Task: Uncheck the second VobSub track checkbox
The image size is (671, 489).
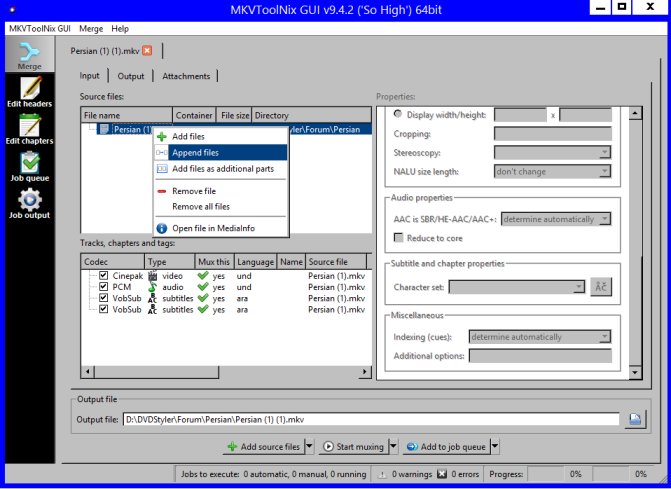Action: click(x=103, y=309)
